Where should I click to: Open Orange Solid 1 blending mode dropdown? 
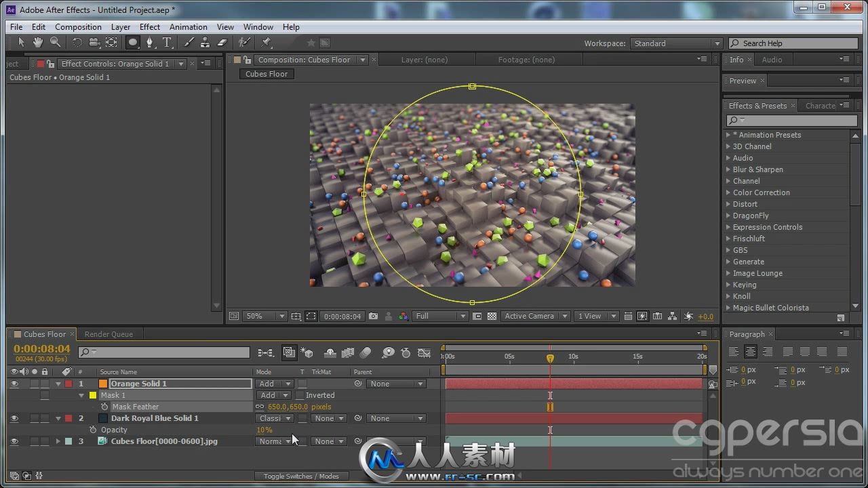(x=274, y=384)
